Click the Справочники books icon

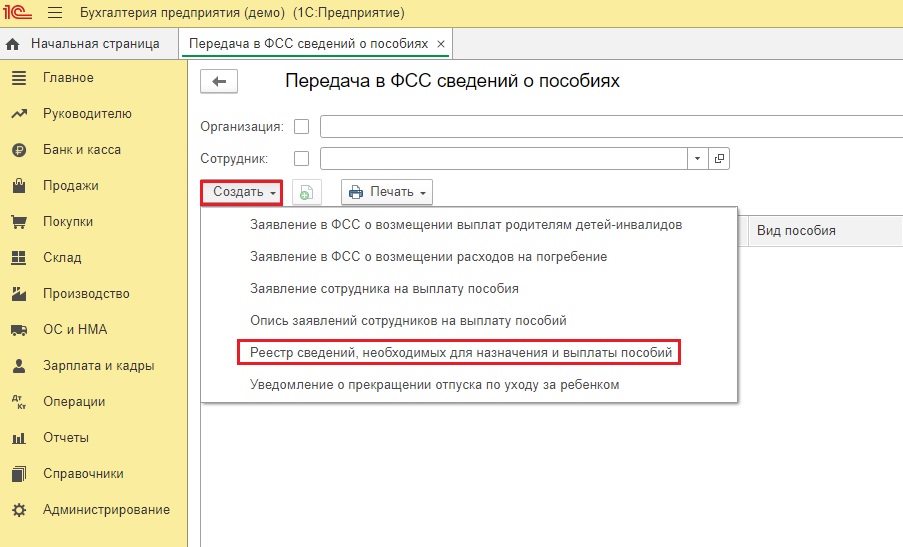coord(19,474)
